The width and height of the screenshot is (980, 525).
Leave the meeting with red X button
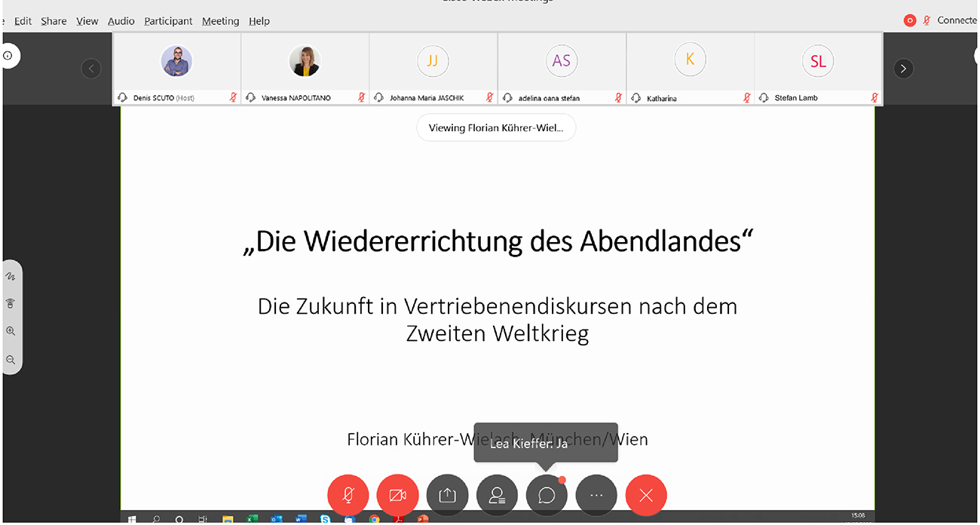646,495
